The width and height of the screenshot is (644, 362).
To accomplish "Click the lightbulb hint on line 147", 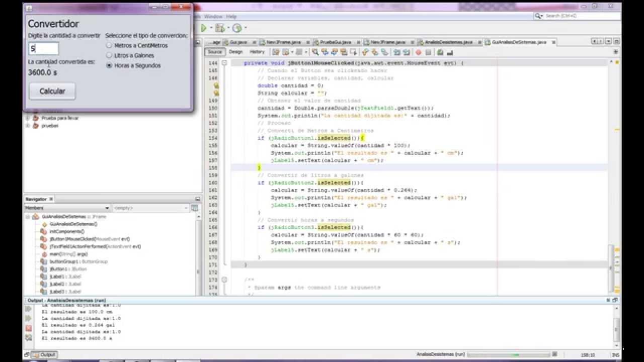I will coord(216,85).
